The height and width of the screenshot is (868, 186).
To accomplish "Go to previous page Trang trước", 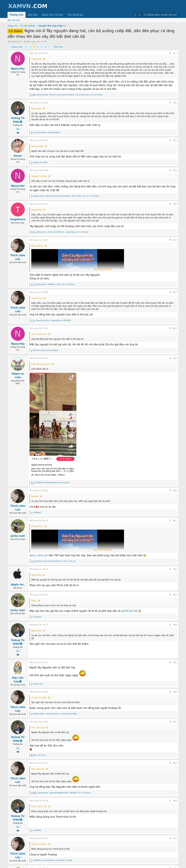I will click(16, 47).
